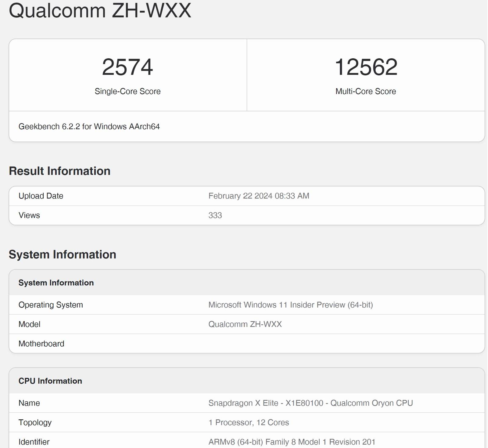Select the February 22 2024 08:33 AM value
The width and height of the screenshot is (488, 448).
click(x=259, y=196)
